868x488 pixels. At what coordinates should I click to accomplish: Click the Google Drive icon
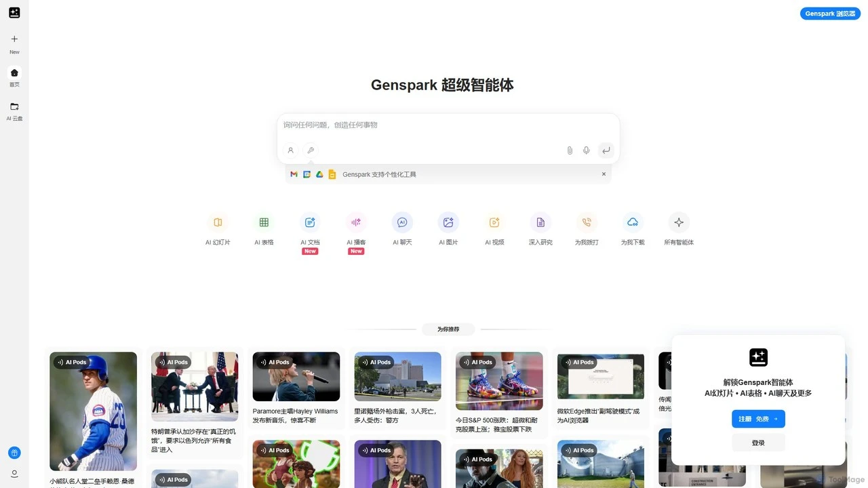pyautogui.click(x=319, y=174)
